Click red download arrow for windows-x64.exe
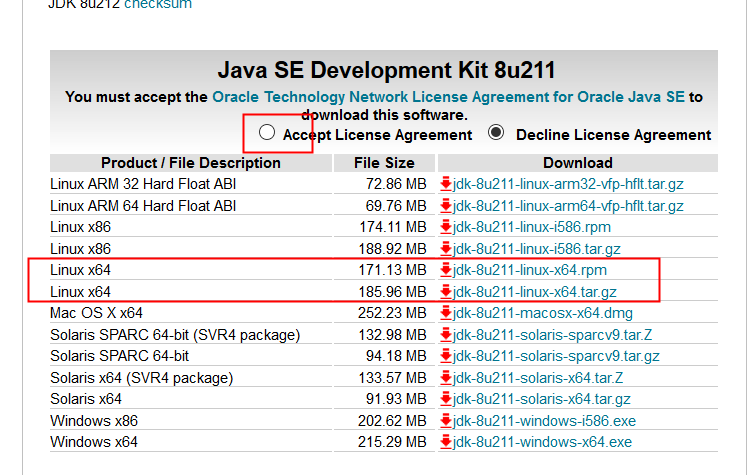 [x=446, y=442]
